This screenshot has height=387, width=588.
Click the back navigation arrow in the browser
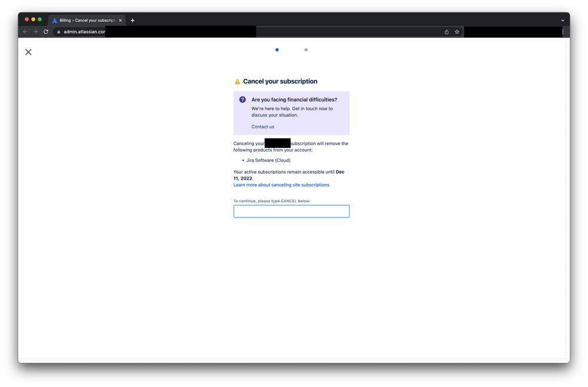(24, 32)
